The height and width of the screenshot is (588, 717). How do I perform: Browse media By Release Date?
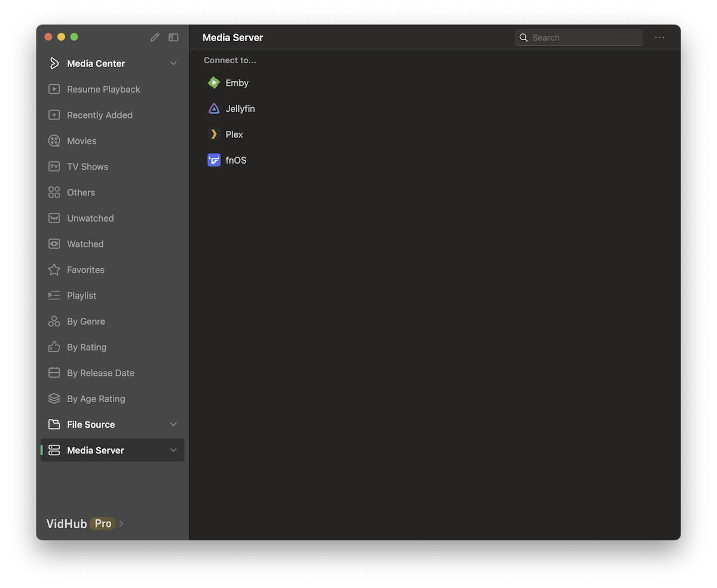pos(100,373)
